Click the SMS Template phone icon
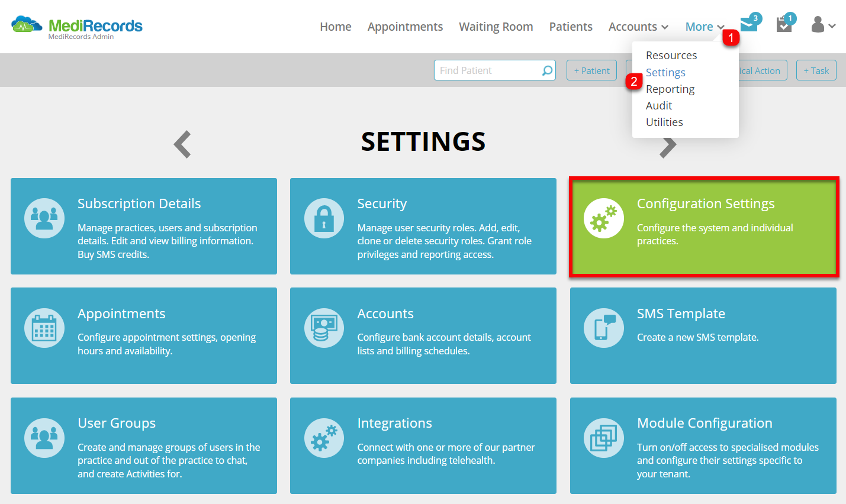This screenshot has width=846, height=504. click(604, 328)
